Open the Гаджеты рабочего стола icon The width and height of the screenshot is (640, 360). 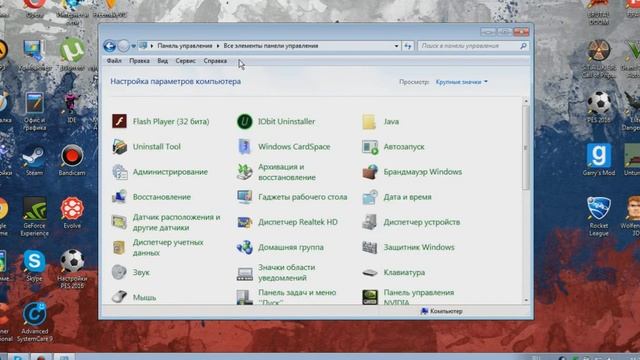pos(244,197)
